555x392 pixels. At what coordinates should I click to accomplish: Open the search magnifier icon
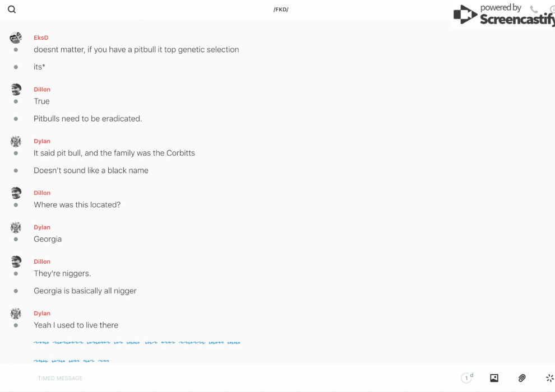pos(12,10)
